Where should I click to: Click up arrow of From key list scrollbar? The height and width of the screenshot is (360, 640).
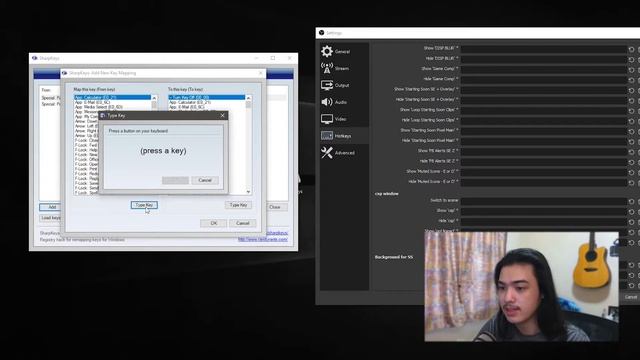coord(154,98)
